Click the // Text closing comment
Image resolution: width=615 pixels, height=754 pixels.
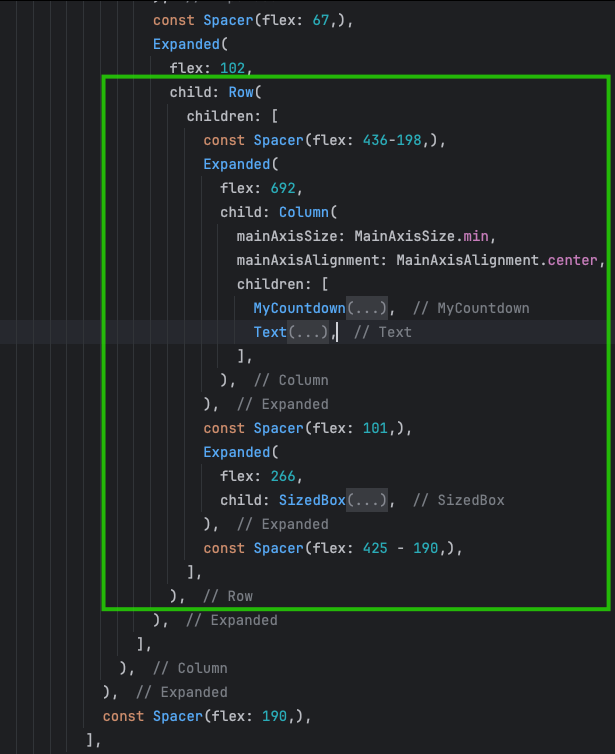coord(382,332)
